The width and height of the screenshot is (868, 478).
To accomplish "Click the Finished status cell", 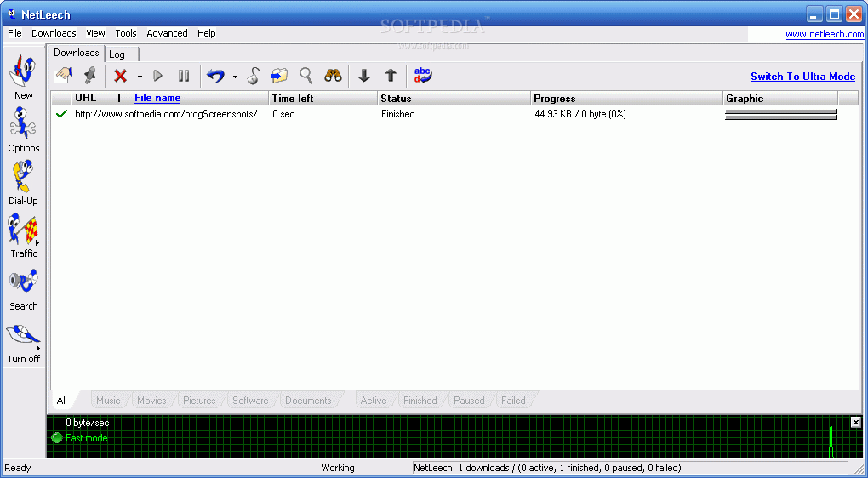I will point(398,114).
